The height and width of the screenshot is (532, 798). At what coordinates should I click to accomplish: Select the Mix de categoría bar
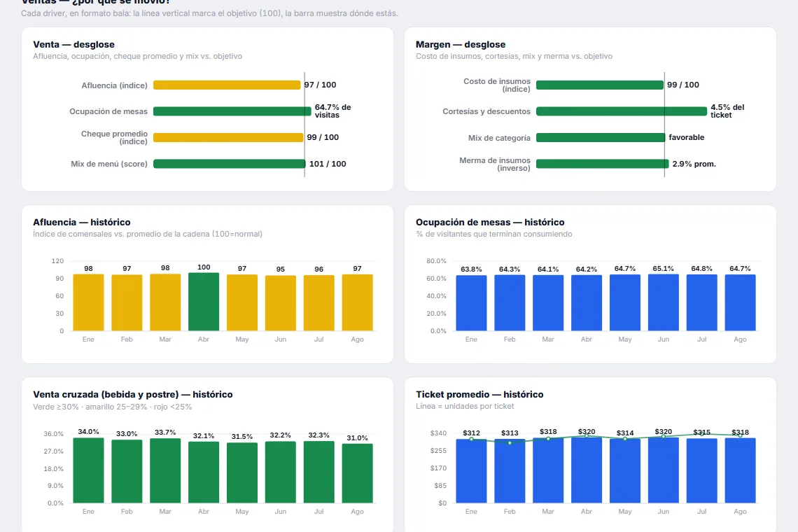(601, 137)
